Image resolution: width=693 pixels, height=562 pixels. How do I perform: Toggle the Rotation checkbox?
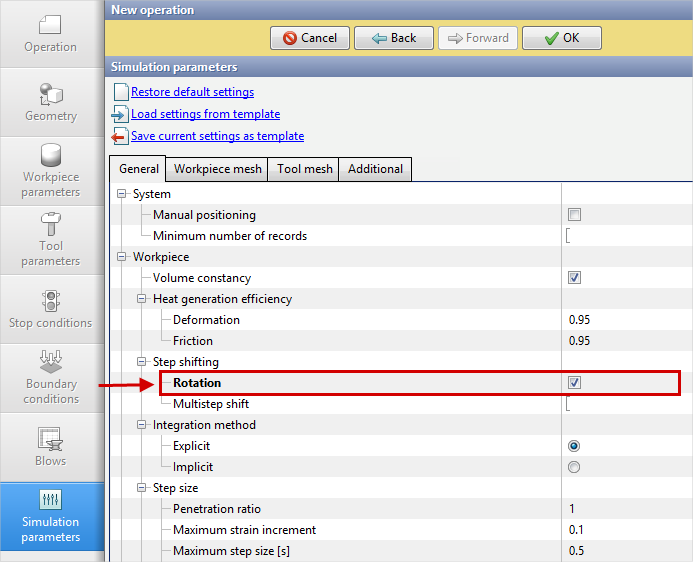574,383
